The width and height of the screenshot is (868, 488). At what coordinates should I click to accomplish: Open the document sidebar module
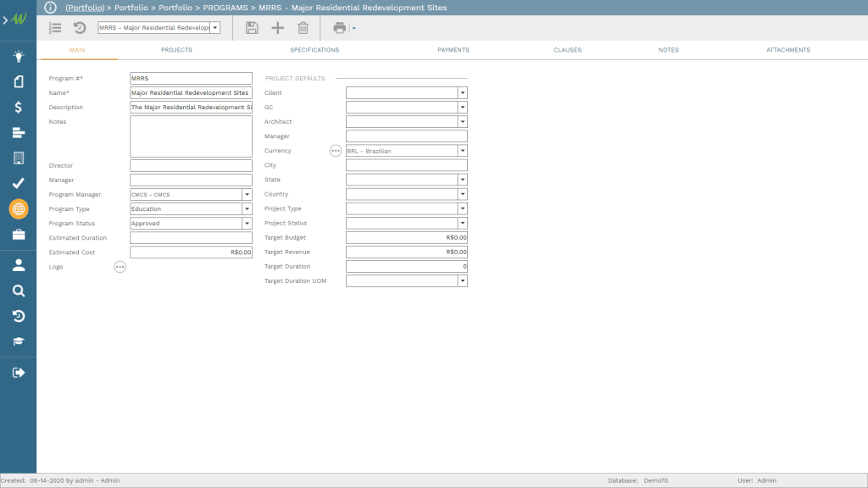19,81
